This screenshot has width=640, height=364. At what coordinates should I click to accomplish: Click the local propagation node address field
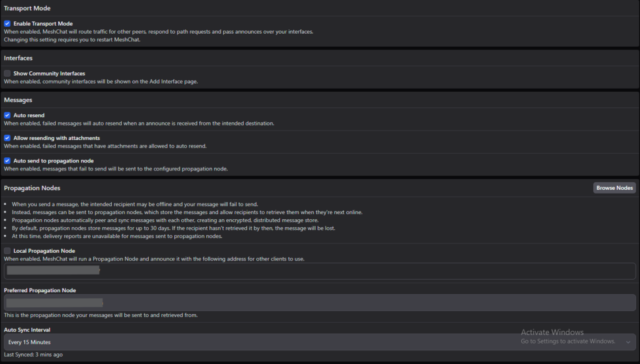coord(320,271)
